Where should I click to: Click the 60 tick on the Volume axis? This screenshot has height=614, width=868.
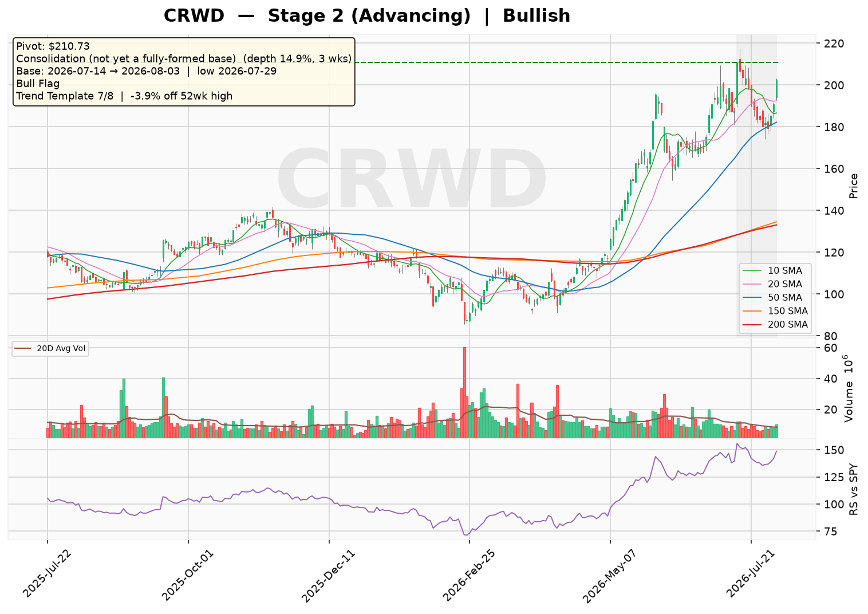click(830, 348)
